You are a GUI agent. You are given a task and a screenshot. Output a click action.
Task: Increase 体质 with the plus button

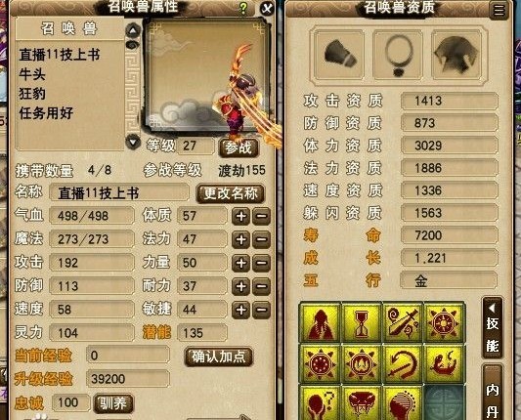coord(240,216)
